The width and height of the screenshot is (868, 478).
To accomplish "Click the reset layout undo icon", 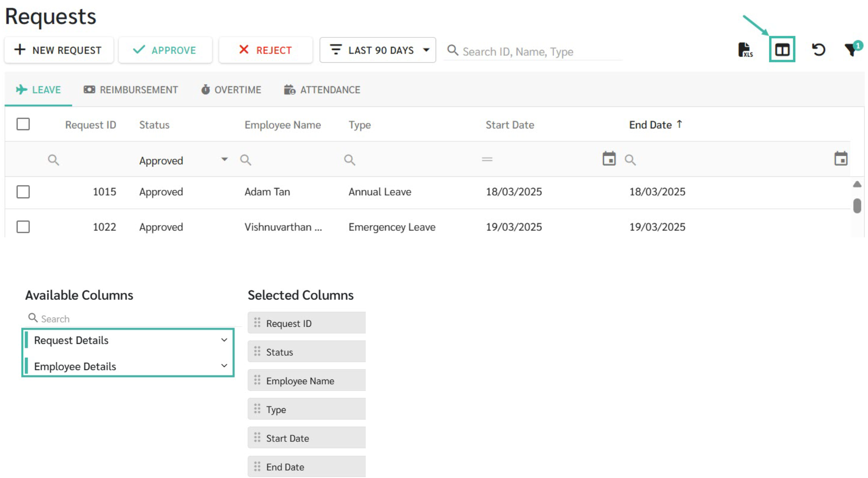I will coord(818,50).
